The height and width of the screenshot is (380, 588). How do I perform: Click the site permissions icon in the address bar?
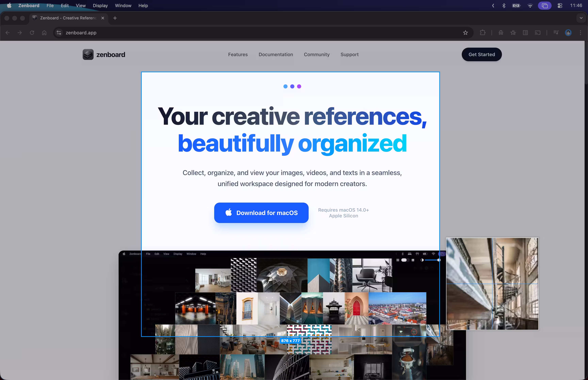59,32
